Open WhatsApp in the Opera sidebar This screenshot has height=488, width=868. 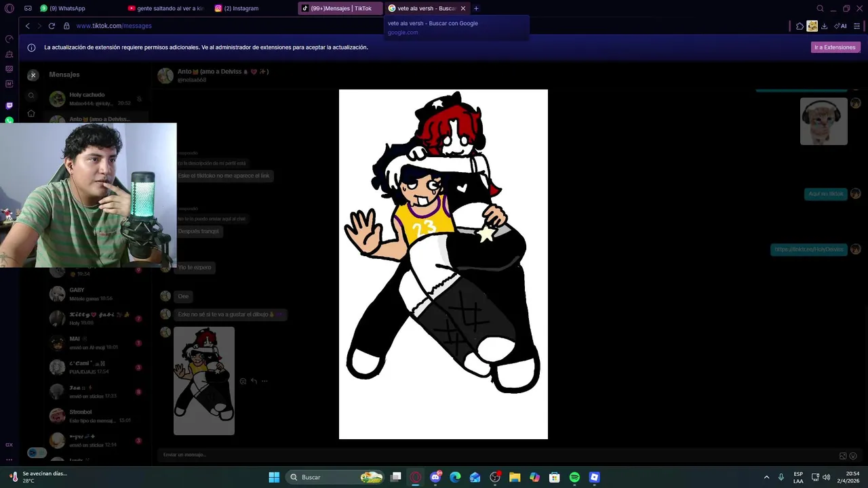pyautogui.click(x=9, y=120)
